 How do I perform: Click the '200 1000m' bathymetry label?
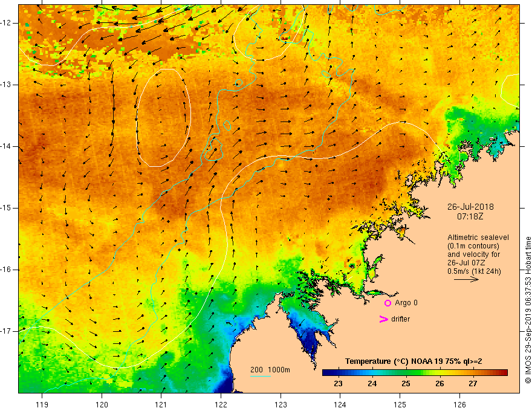tap(270, 370)
